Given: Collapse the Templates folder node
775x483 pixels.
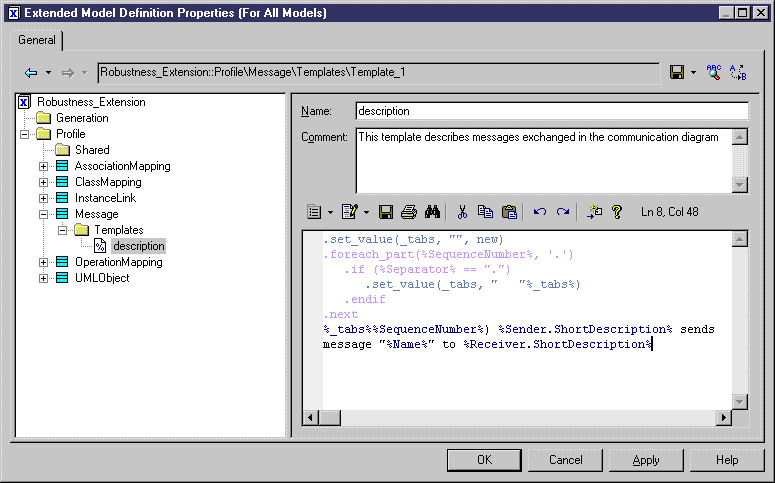Looking at the screenshot, I should point(62,230).
